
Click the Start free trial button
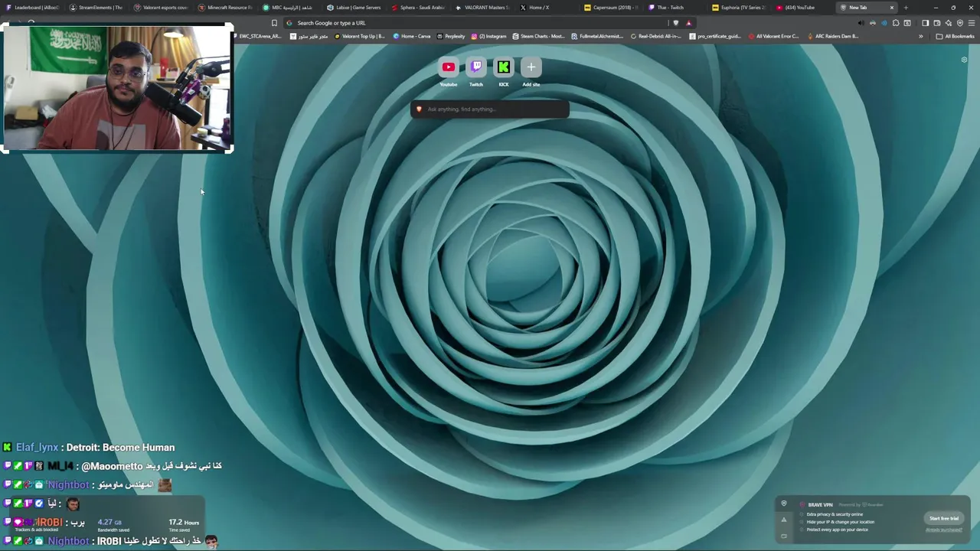pyautogui.click(x=944, y=518)
